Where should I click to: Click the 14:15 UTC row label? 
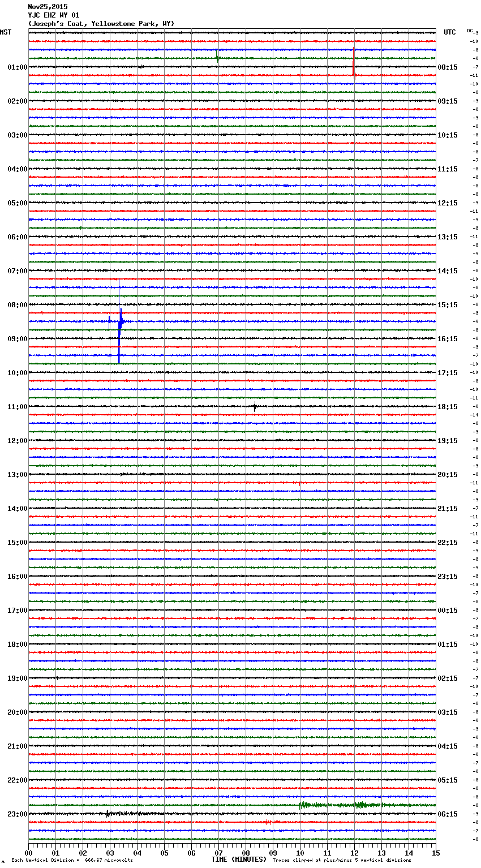pyautogui.click(x=448, y=271)
